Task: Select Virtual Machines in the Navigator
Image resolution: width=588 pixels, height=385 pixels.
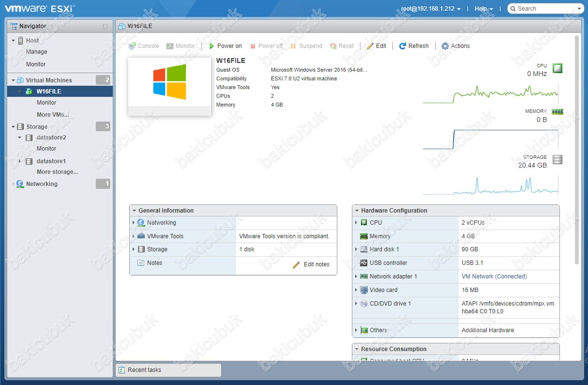Action: coord(49,80)
